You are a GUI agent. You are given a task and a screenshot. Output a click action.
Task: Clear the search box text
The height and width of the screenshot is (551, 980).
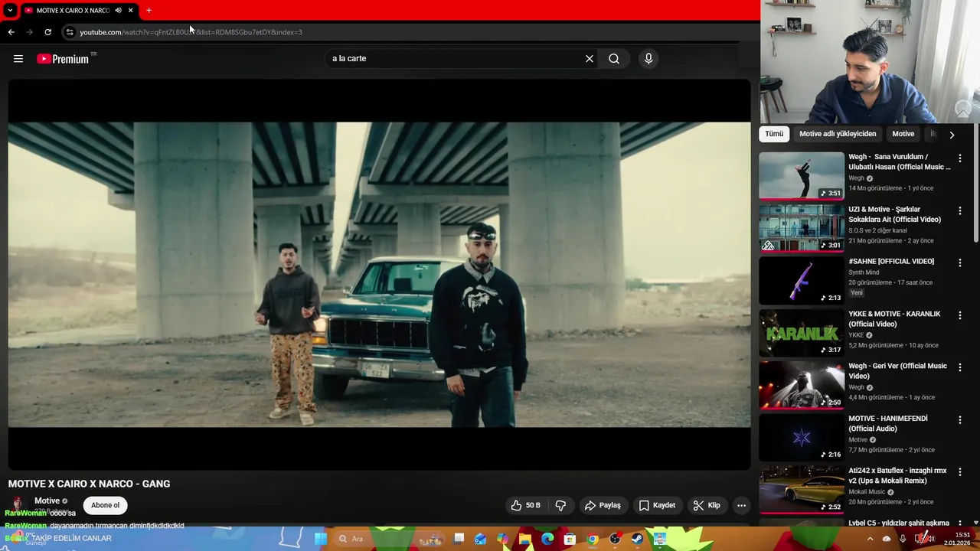[590, 59]
